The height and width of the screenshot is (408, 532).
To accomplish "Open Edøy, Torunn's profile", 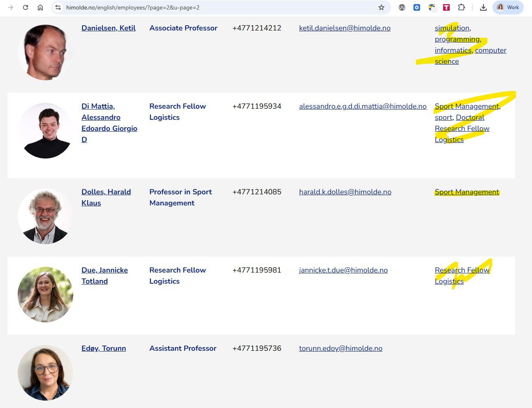I will pyautogui.click(x=104, y=348).
